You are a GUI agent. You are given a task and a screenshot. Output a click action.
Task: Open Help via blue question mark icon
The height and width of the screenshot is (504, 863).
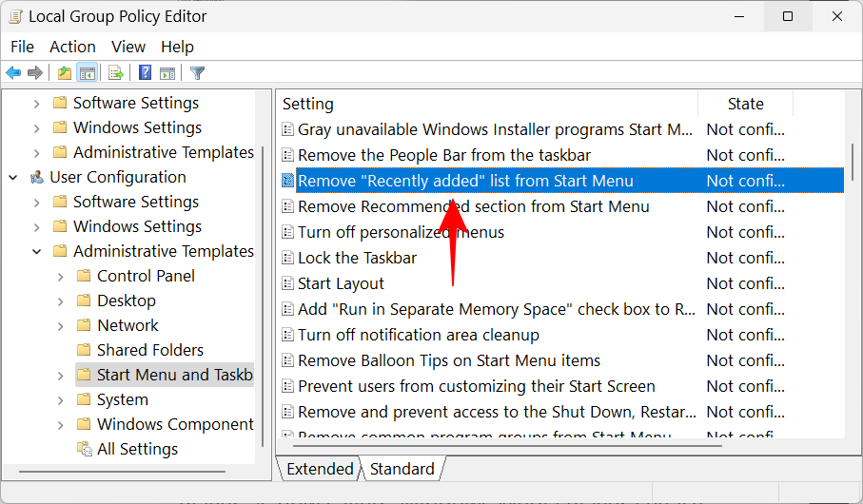point(145,72)
